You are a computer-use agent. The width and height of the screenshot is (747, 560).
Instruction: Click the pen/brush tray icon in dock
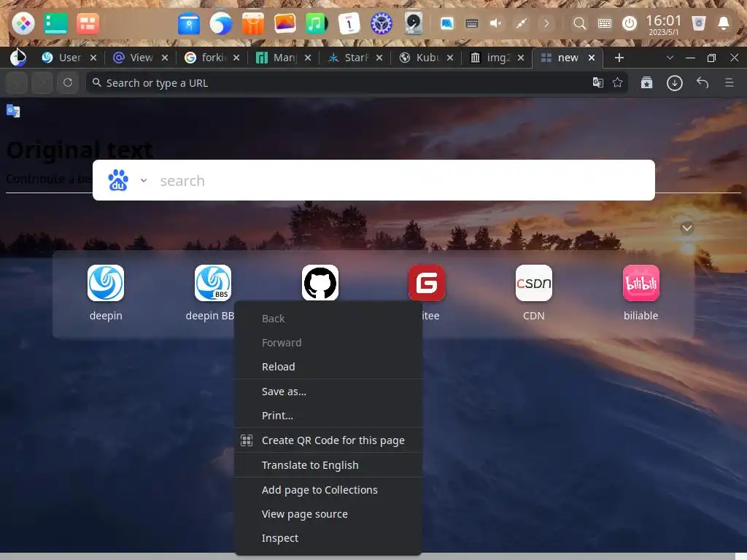pos(521,23)
